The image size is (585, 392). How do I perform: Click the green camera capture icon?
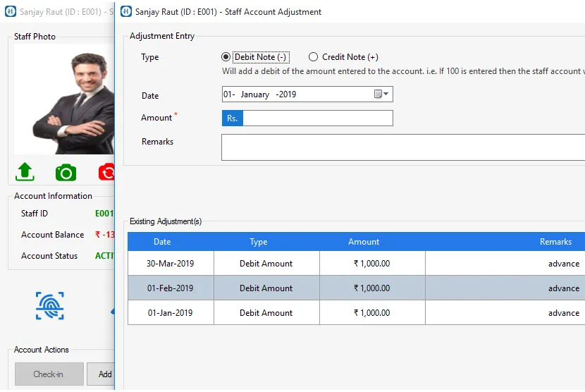point(66,172)
